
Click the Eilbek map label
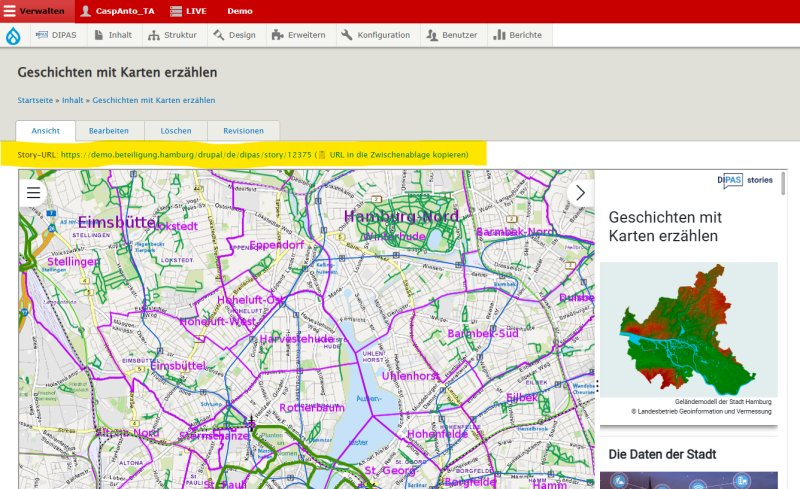click(521, 398)
